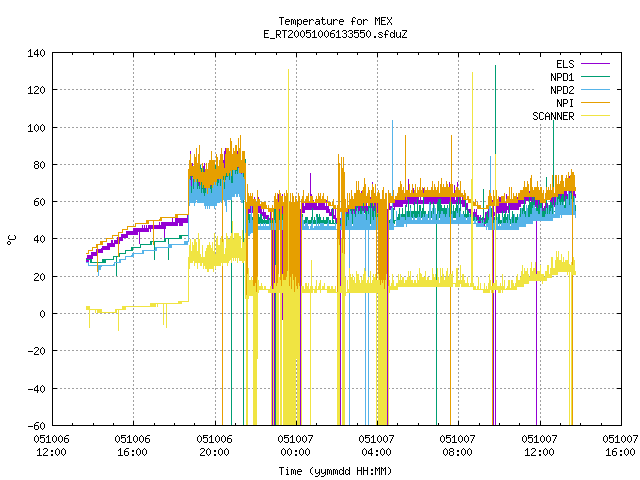Click the chart title 'Temperature for MEX'
Viewport: 640px width, 480px height.
[x=335, y=21]
